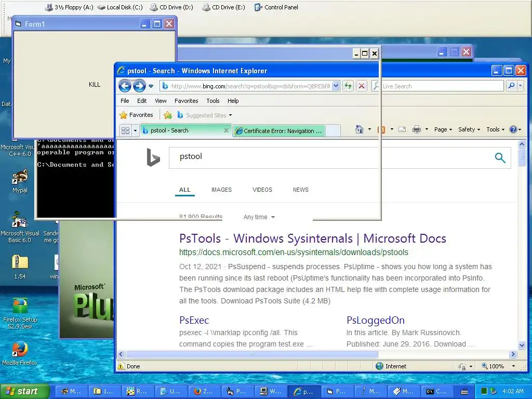
Task: Click the Live Search input field
Action: click(x=442, y=86)
